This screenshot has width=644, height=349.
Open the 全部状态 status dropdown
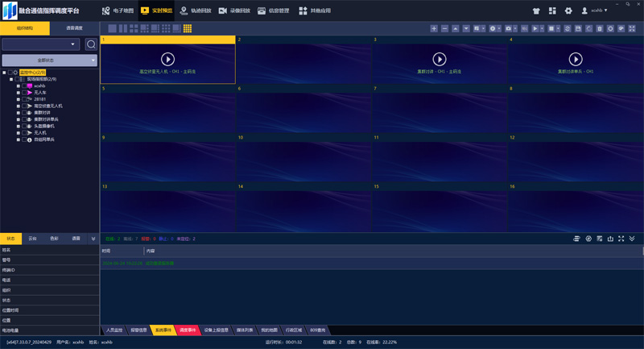(49, 60)
